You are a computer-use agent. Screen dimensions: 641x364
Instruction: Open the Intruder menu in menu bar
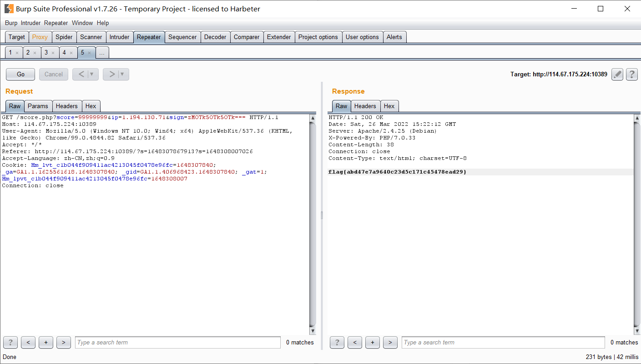(x=31, y=23)
